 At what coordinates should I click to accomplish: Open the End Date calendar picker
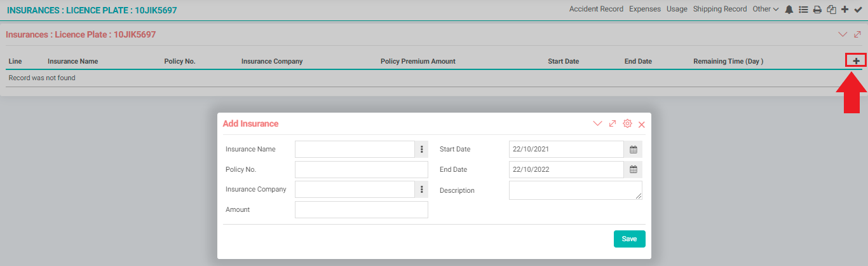pos(633,170)
